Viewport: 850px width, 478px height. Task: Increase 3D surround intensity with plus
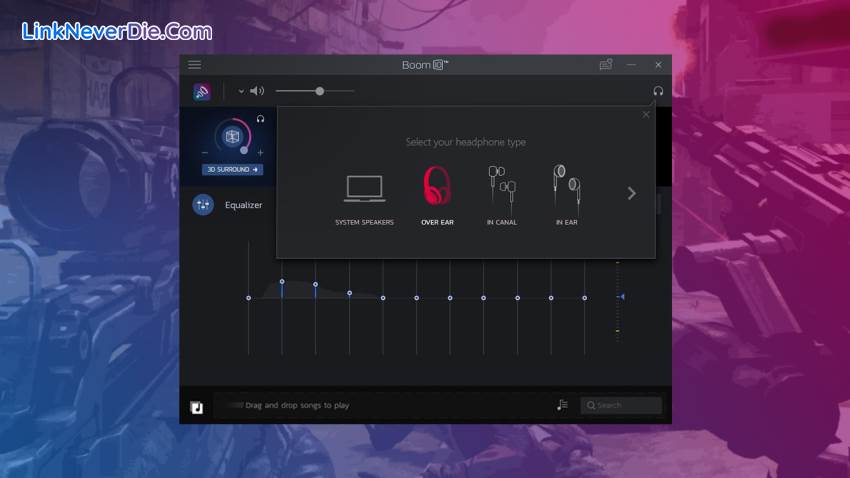pos(260,153)
